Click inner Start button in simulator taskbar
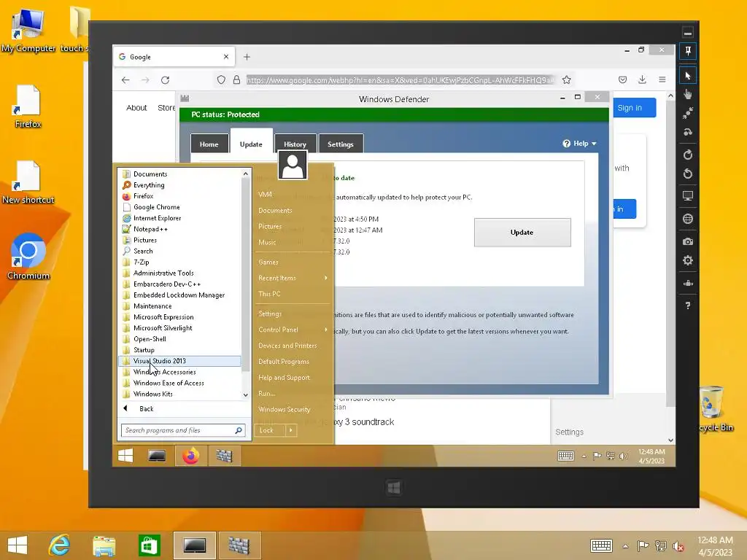 [125, 456]
